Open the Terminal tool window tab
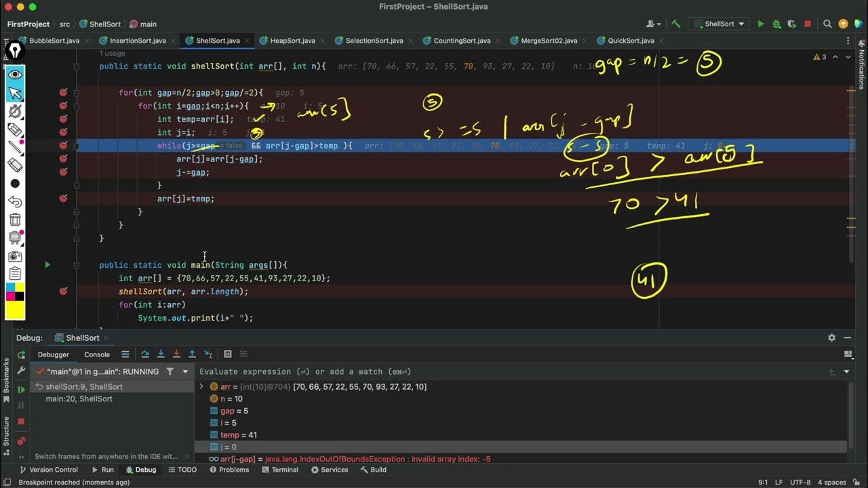 point(279,470)
